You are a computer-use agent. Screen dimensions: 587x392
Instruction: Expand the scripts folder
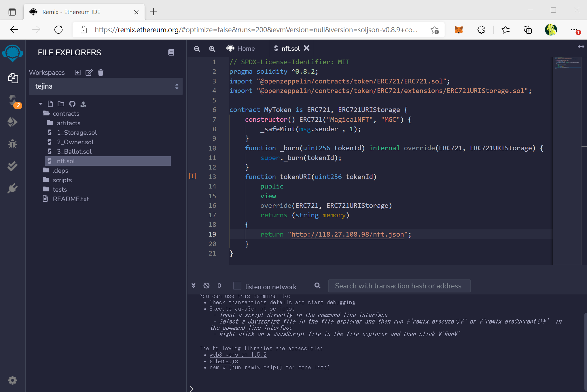click(62, 180)
